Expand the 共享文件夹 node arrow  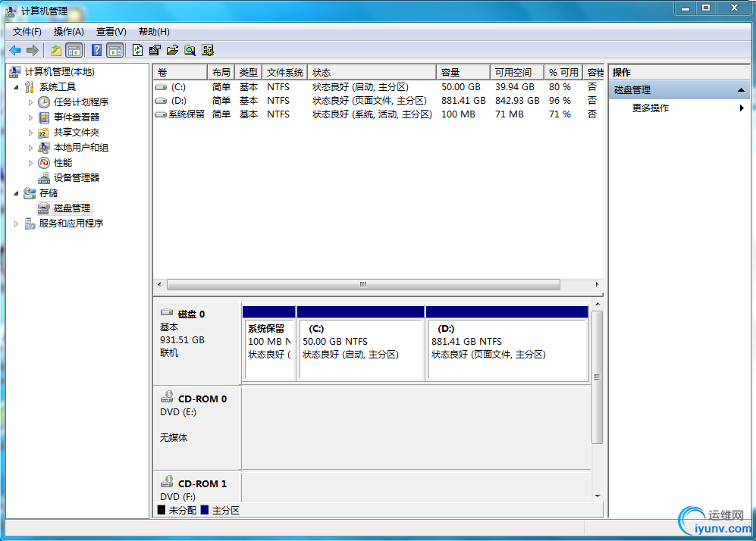[x=30, y=133]
